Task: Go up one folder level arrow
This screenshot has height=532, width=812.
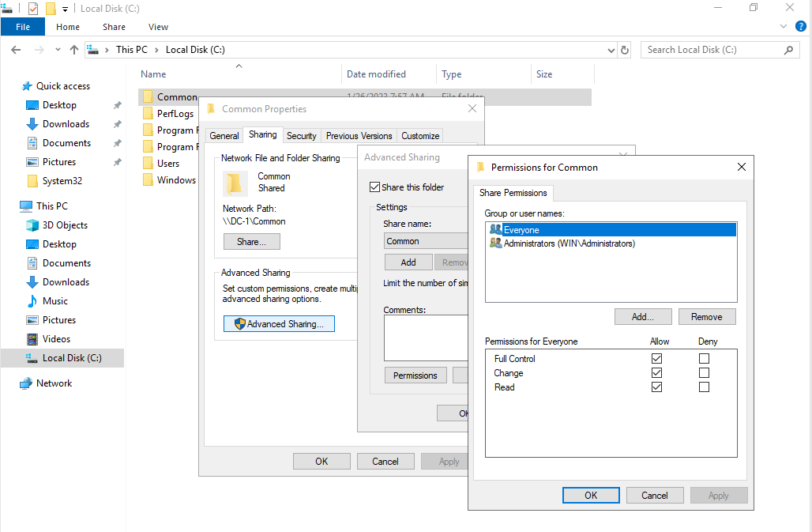Action: 74,50
